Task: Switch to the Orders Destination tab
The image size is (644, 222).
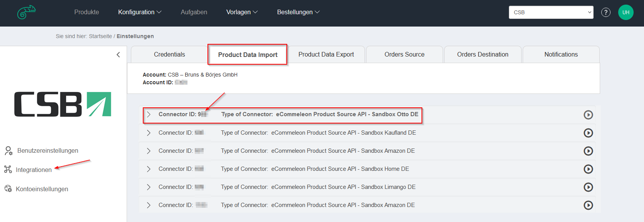Action: (x=483, y=54)
